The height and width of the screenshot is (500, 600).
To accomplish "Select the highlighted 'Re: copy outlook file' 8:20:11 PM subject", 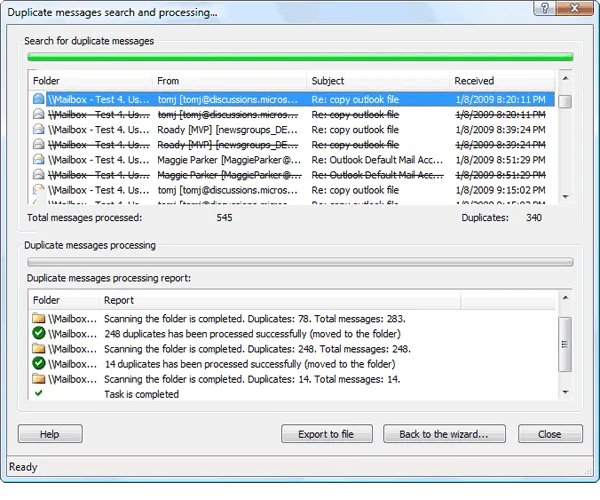I will click(355, 99).
